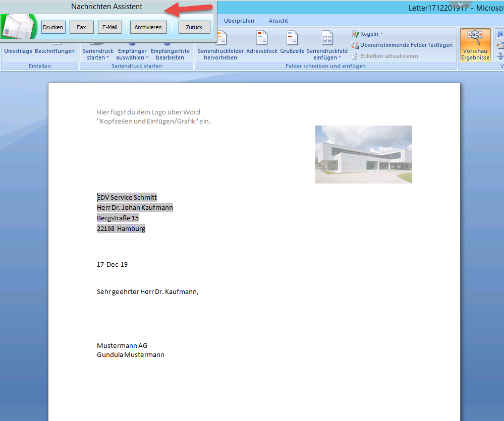Viewport: 504px width, 421px height.
Task: Click Umschläge in the Erstellen group
Action: pyautogui.click(x=18, y=51)
